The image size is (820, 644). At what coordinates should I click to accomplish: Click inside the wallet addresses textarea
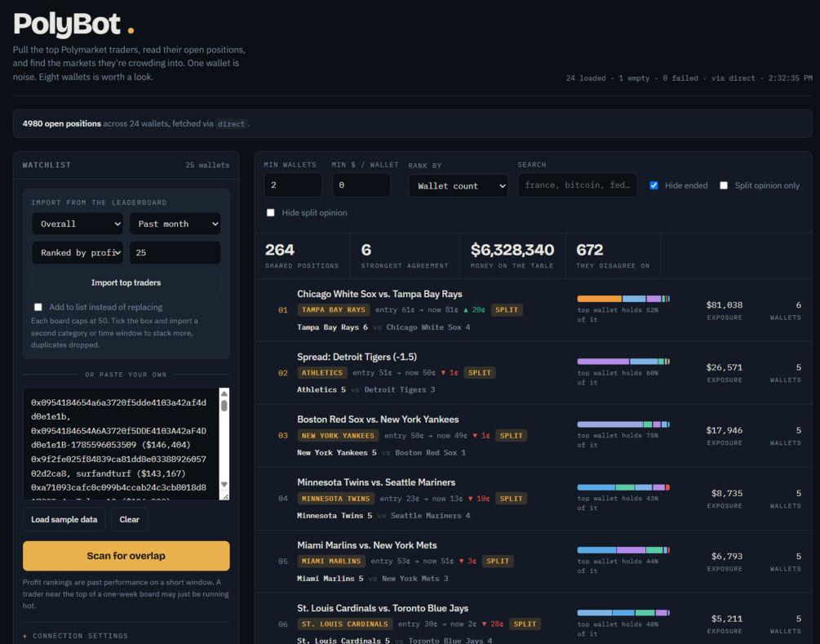(121, 444)
